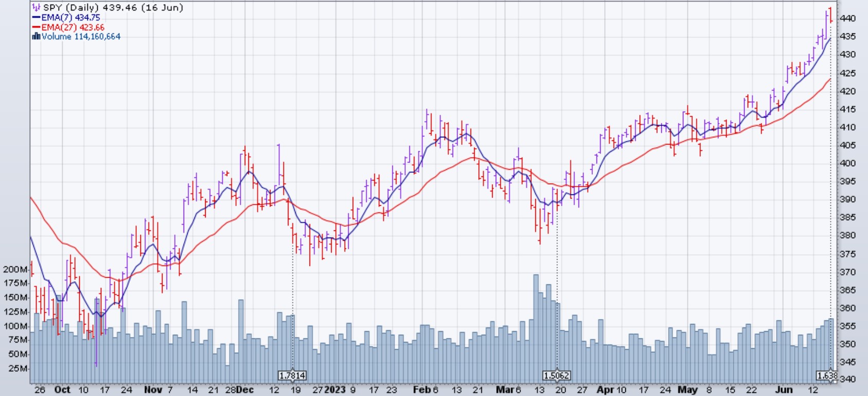868x396 pixels.
Task: Click the EMA(27) 423.66 legend label
Action: (x=73, y=27)
